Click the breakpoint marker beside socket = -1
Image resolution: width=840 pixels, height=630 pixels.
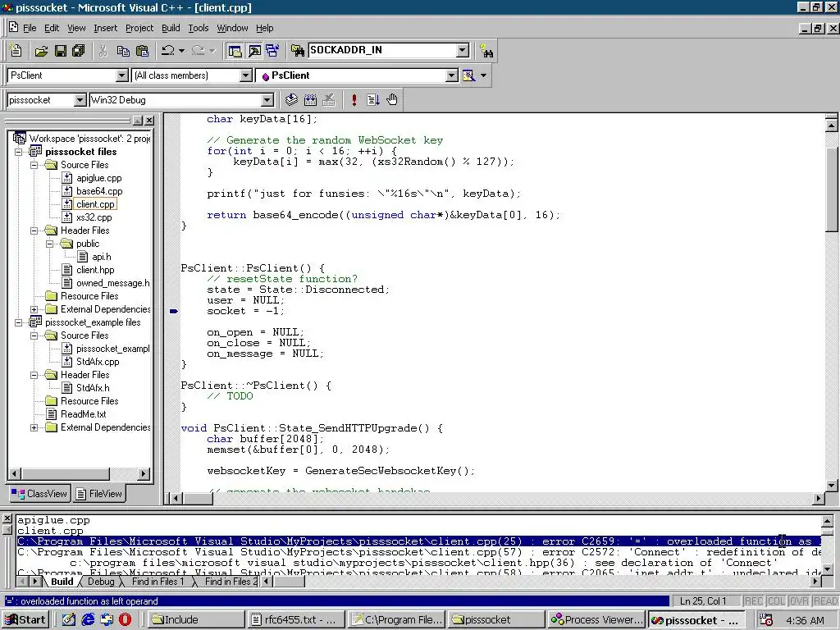click(174, 311)
